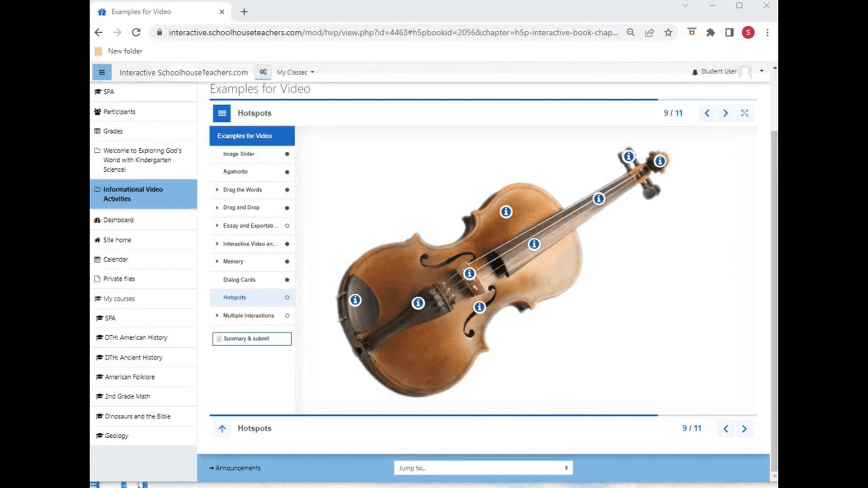
Task: Click the hotspot on the fingerboard
Action: 534,244
